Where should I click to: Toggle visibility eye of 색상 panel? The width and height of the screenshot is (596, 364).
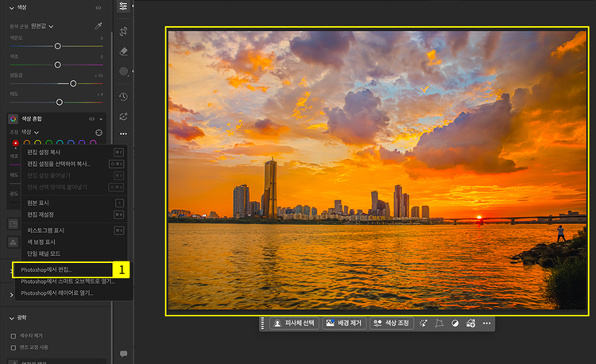[99, 7]
